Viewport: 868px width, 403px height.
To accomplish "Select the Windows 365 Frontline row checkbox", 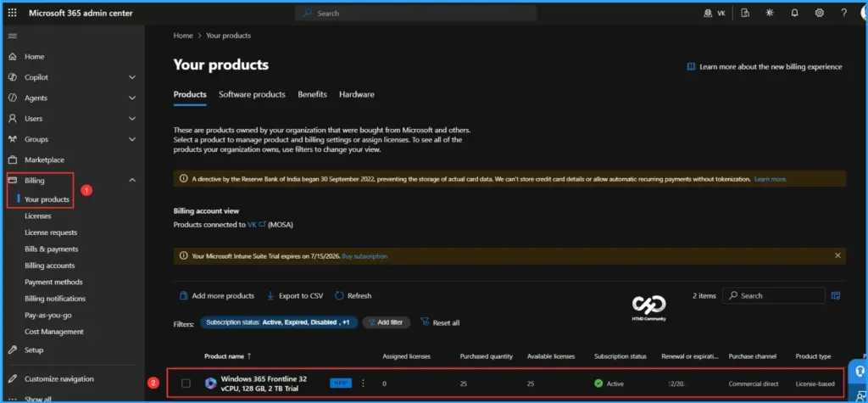I will pyautogui.click(x=186, y=383).
